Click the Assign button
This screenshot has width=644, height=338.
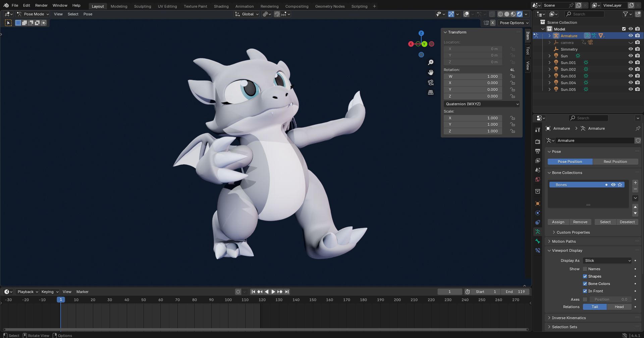click(x=558, y=222)
